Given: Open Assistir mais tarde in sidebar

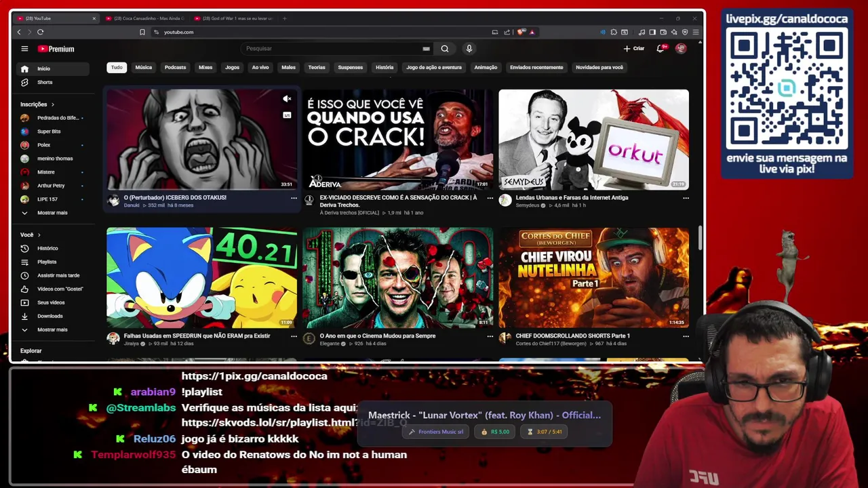Looking at the screenshot, I should (x=53, y=275).
